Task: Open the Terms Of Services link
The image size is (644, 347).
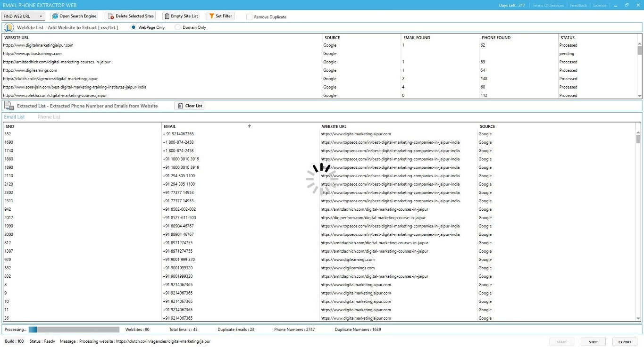Action: click(x=548, y=5)
